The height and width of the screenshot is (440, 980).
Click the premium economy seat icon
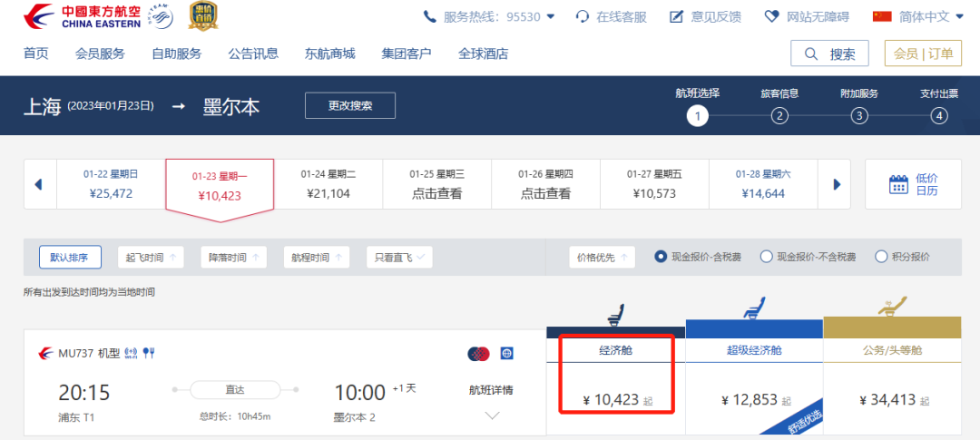752,309
